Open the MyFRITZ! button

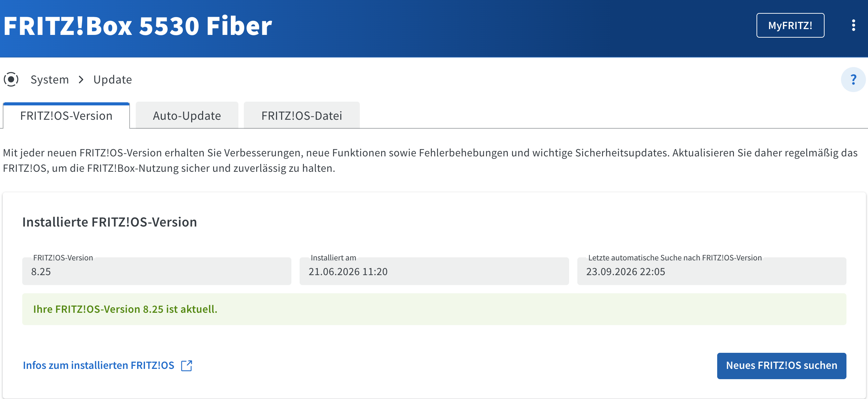tap(790, 25)
